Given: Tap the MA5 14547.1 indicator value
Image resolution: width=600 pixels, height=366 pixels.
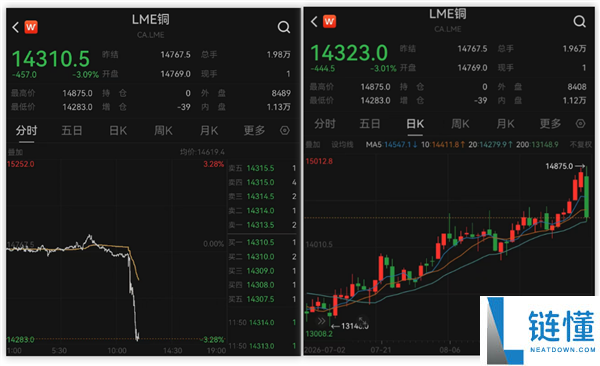Looking at the screenshot, I should coord(391,145).
